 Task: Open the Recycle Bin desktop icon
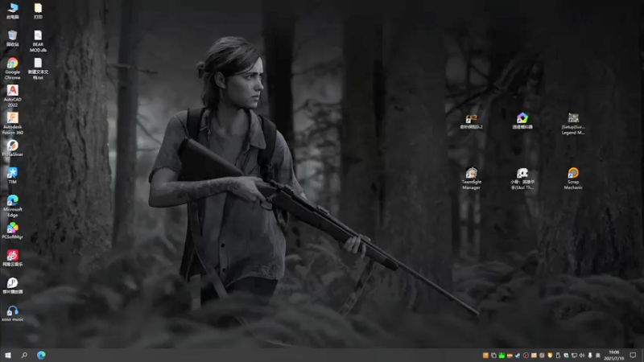pos(13,38)
